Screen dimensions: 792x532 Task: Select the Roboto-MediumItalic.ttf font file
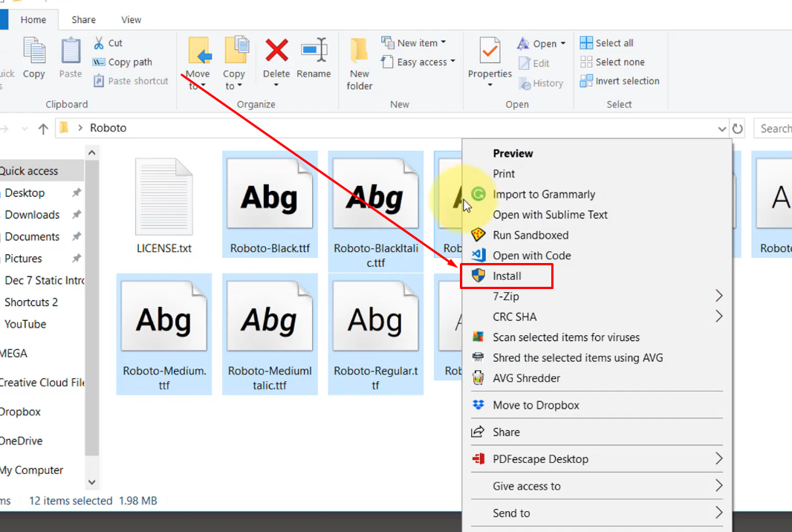pyautogui.click(x=270, y=334)
